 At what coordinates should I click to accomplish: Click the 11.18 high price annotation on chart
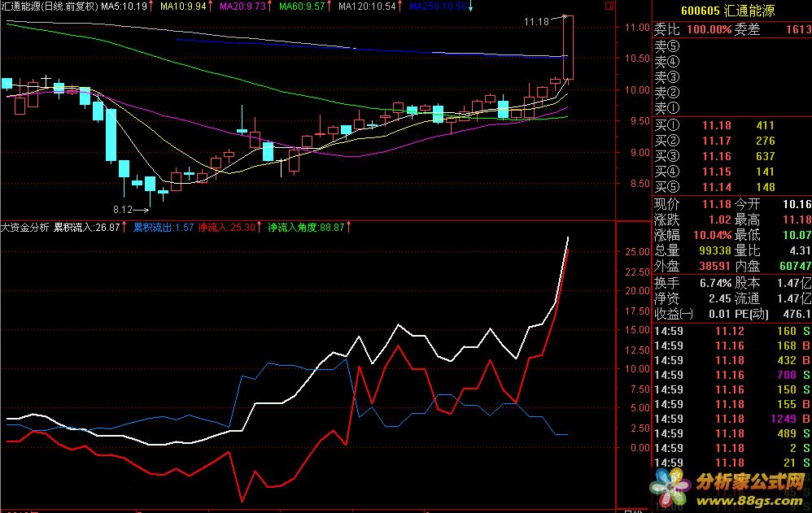(x=536, y=22)
